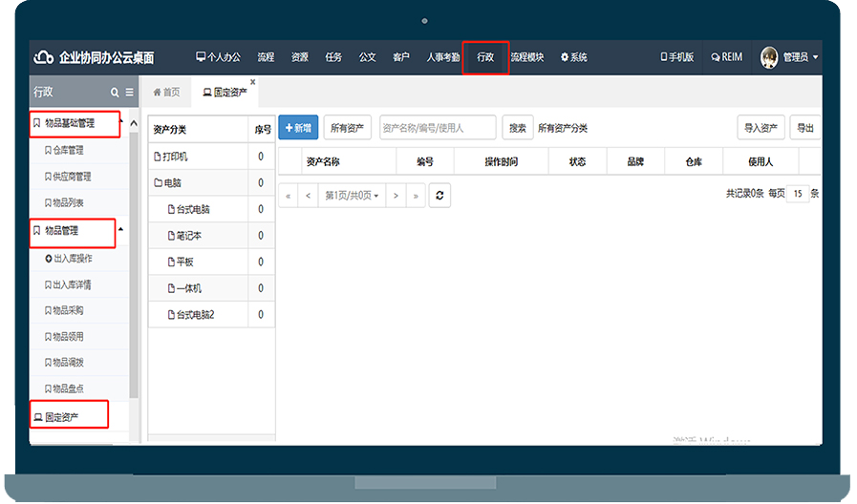Open the 公文 menu

point(367,57)
